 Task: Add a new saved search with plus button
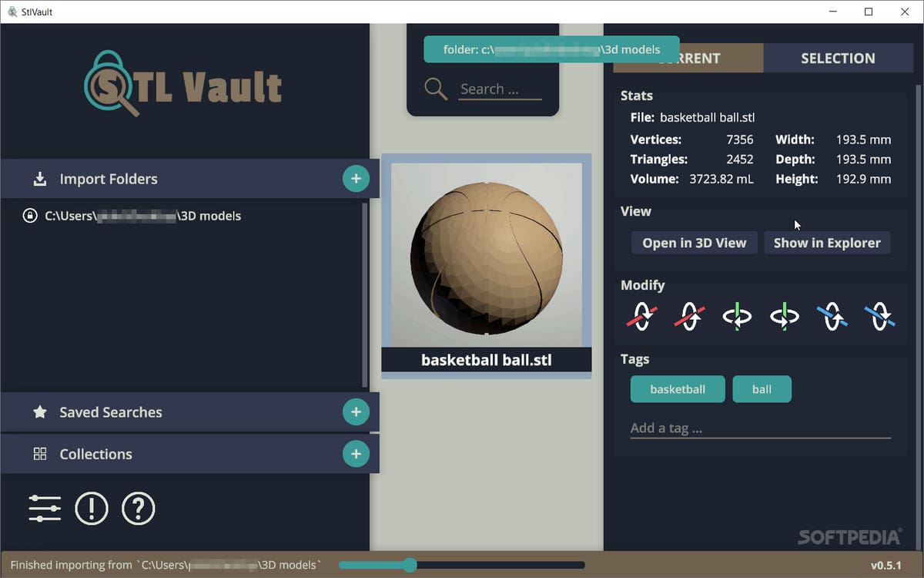pyautogui.click(x=356, y=412)
